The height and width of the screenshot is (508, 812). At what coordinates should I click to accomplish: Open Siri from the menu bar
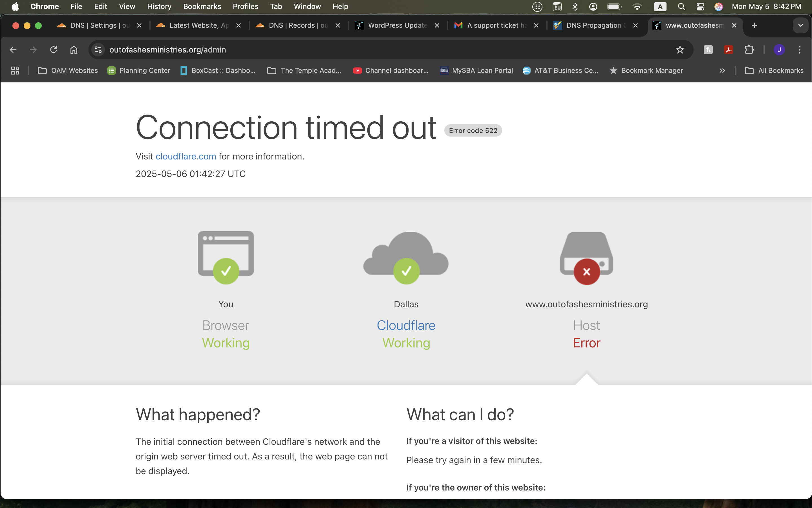(718, 7)
